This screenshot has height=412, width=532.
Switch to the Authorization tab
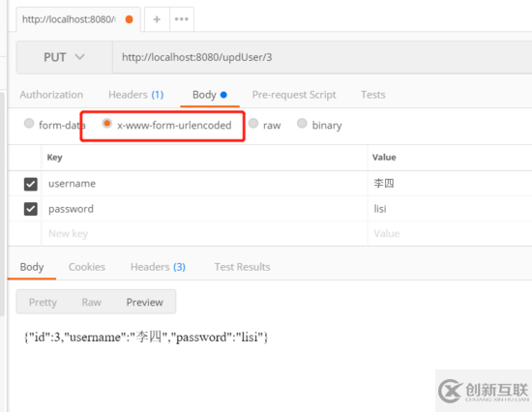(x=51, y=95)
